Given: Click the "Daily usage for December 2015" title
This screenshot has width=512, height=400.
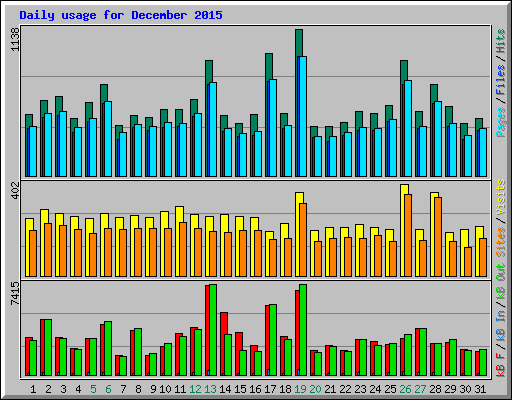Looking at the screenshot, I should click(x=121, y=15).
